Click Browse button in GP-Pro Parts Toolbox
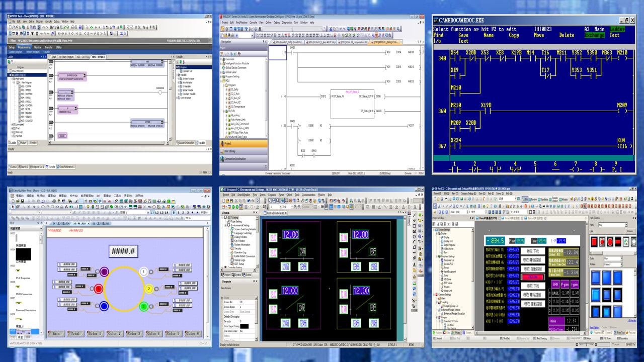 pyautogui.click(x=630, y=231)
